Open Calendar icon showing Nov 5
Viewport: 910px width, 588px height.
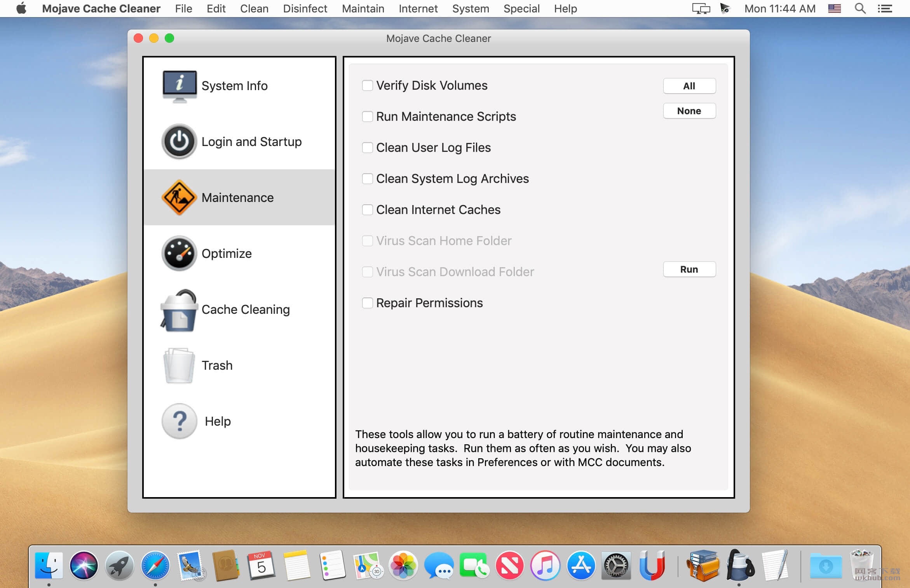[x=261, y=565]
